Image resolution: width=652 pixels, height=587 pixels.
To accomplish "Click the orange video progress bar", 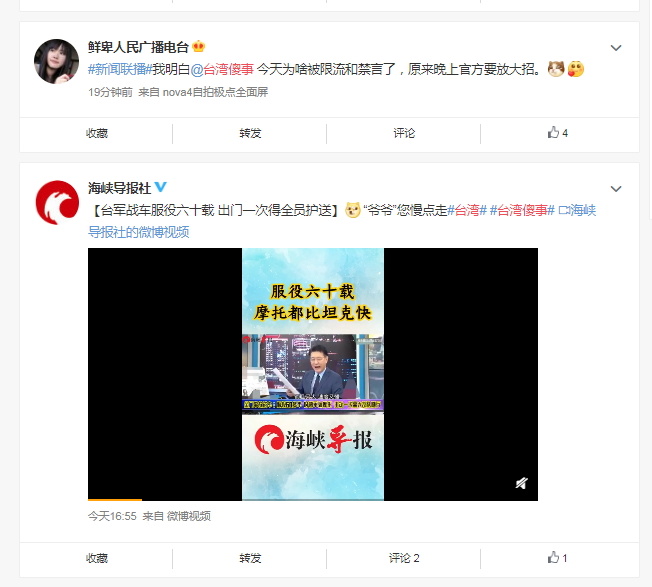I will point(115,499).
